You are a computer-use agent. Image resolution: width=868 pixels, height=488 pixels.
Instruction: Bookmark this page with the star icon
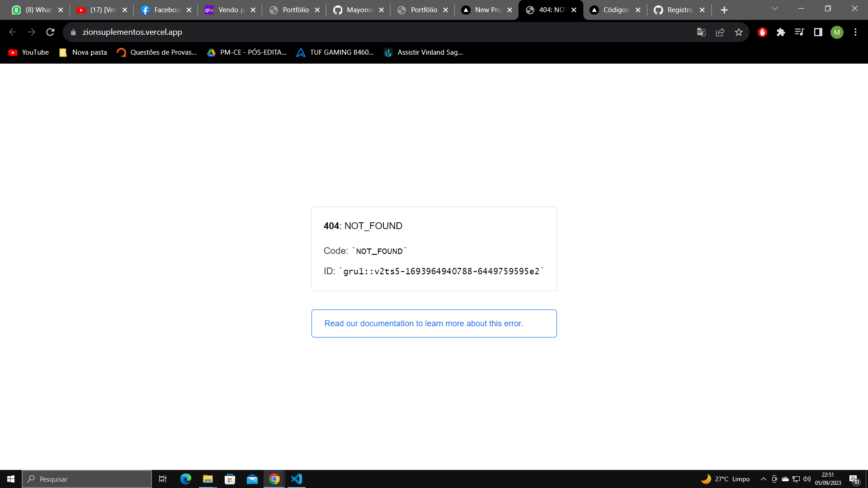(x=739, y=32)
